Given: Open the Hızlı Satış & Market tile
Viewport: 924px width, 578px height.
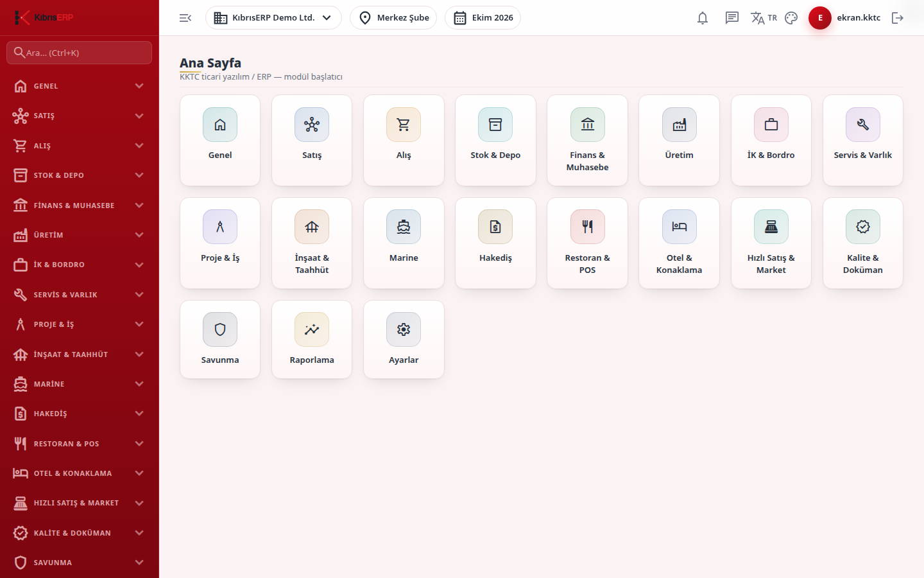Looking at the screenshot, I should 771,243.
